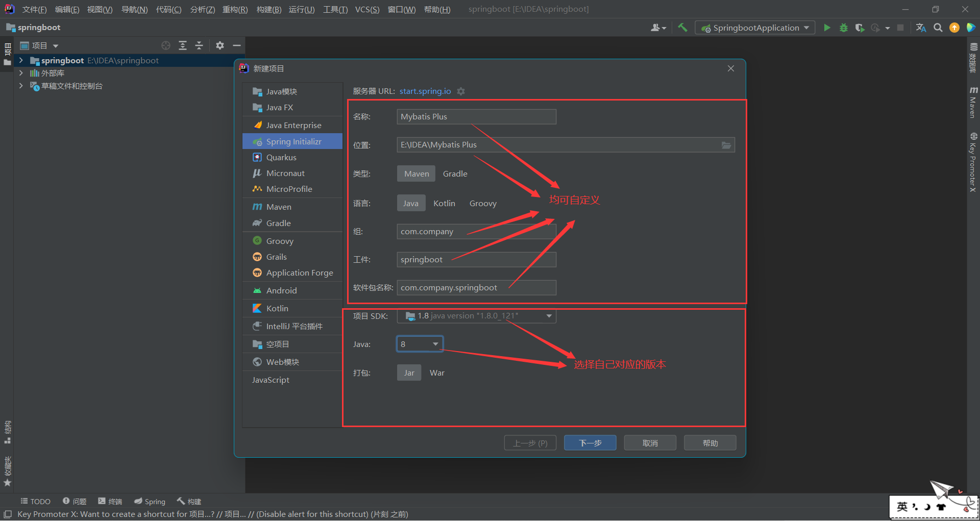This screenshot has width=980, height=521.
Task: Click the server URL settings gear icon
Action: pyautogui.click(x=461, y=91)
